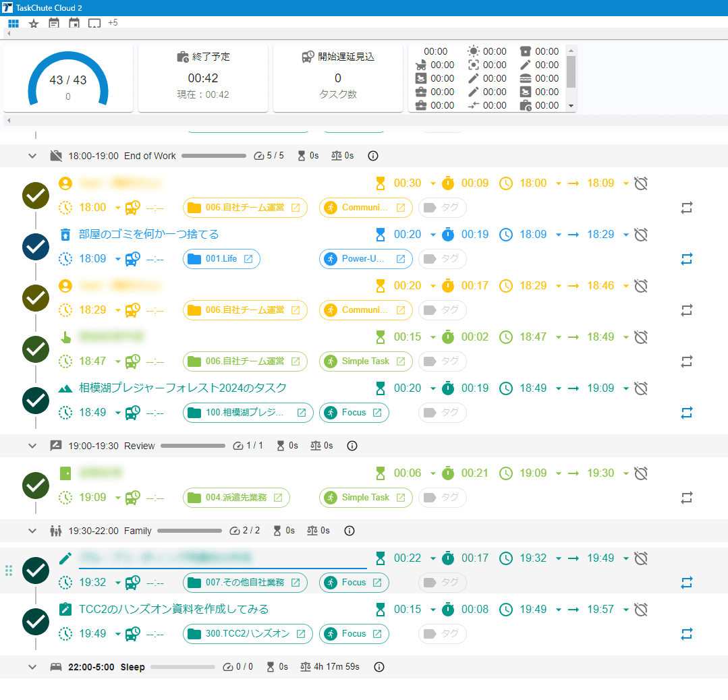Uncheck the completed task starting at 18:47

pos(36,349)
